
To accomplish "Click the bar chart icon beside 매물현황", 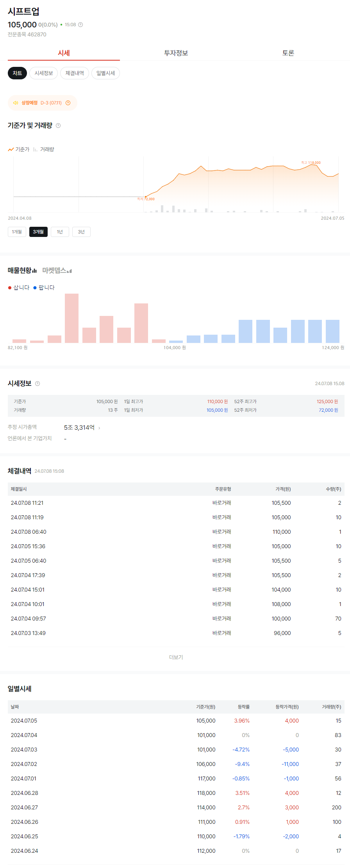I will point(34,271).
